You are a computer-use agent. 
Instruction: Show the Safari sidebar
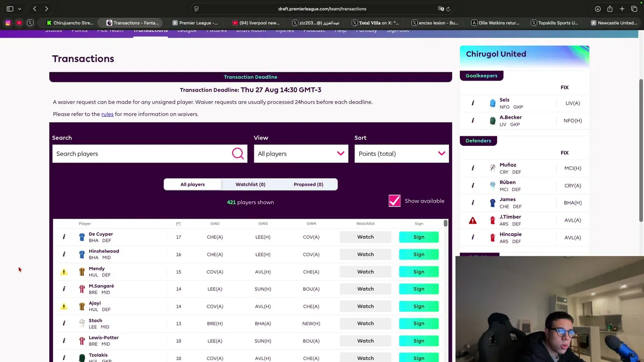(x=10, y=9)
